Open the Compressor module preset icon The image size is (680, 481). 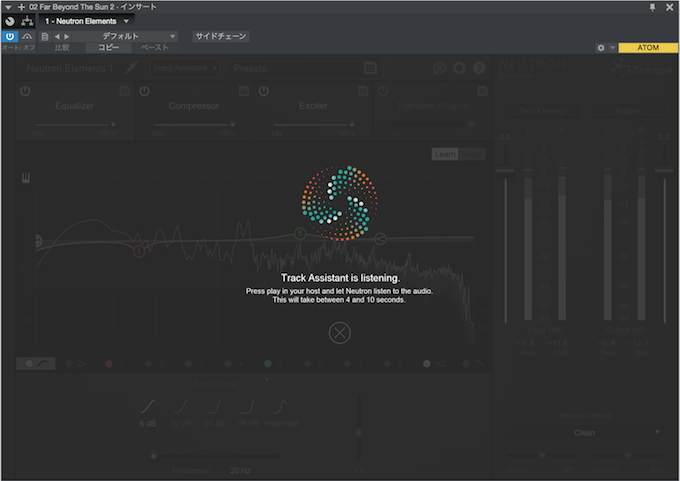(x=244, y=91)
